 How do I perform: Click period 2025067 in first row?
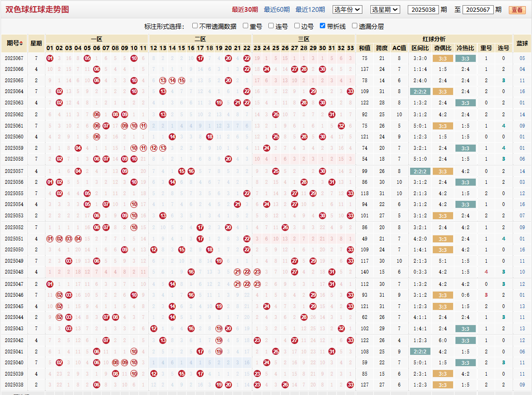14,59
